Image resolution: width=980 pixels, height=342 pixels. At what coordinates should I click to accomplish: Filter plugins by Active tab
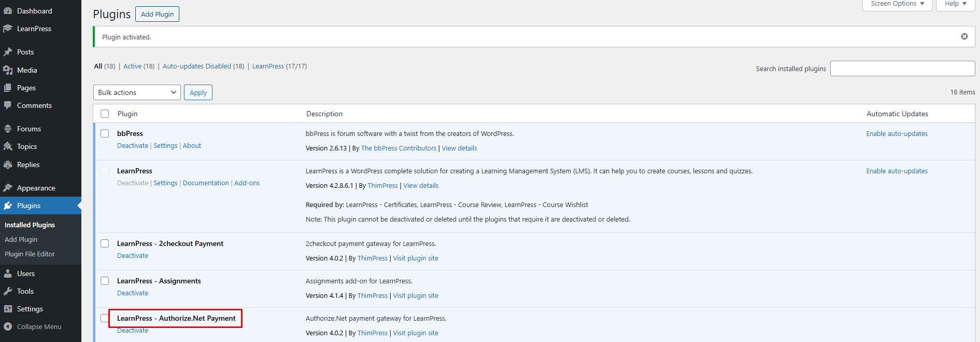click(132, 66)
